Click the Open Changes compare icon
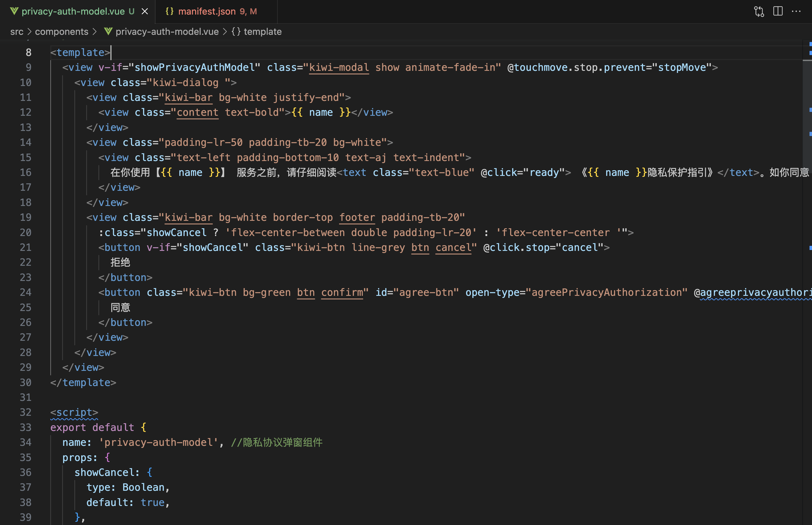The height and width of the screenshot is (525, 812). (759, 12)
